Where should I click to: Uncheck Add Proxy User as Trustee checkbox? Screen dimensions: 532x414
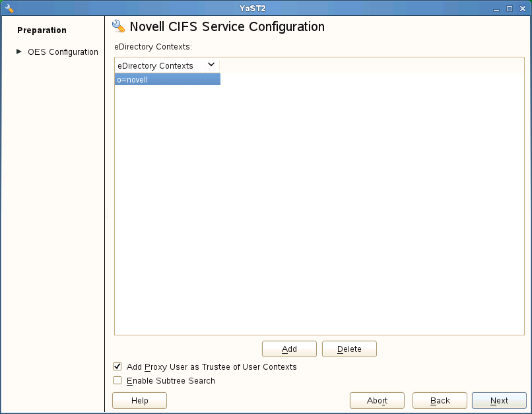pyautogui.click(x=117, y=366)
